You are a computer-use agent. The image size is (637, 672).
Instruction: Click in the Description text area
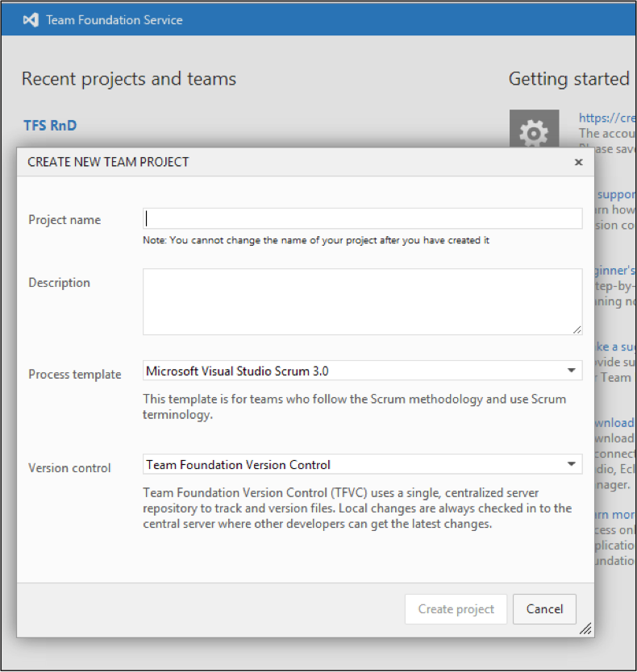click(x=363, y=301)
